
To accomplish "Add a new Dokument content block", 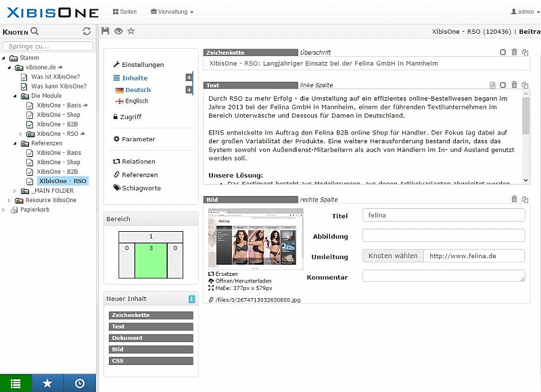I will coord(151,338).
